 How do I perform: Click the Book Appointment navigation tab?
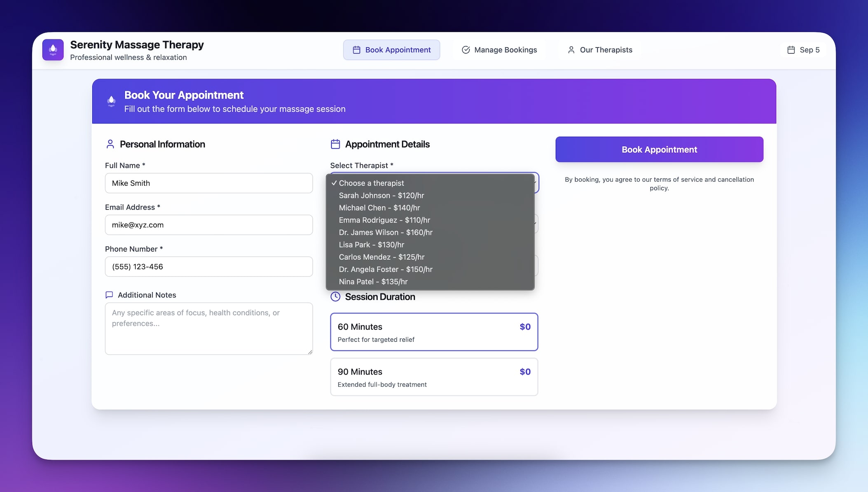click(391, 50)
